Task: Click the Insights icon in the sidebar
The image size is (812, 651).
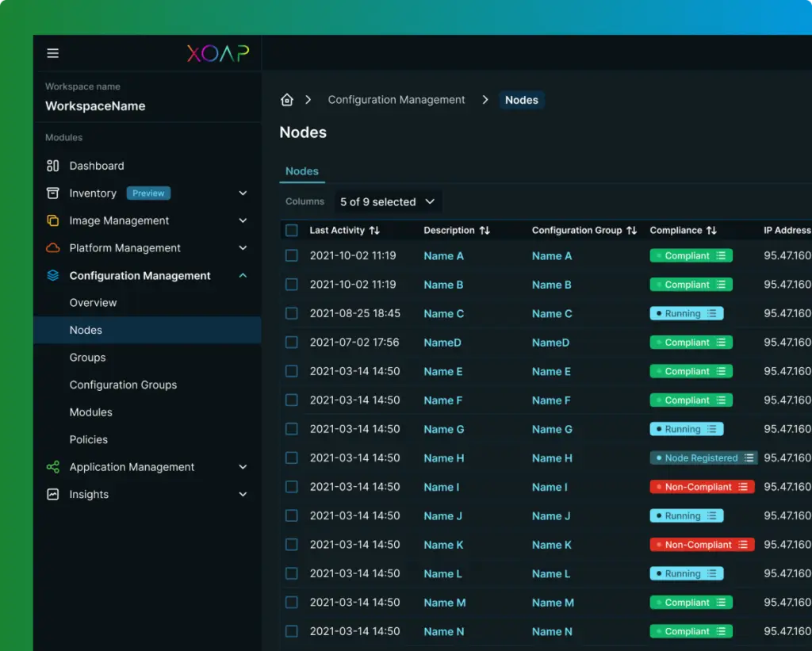Action: pos(52,494)
